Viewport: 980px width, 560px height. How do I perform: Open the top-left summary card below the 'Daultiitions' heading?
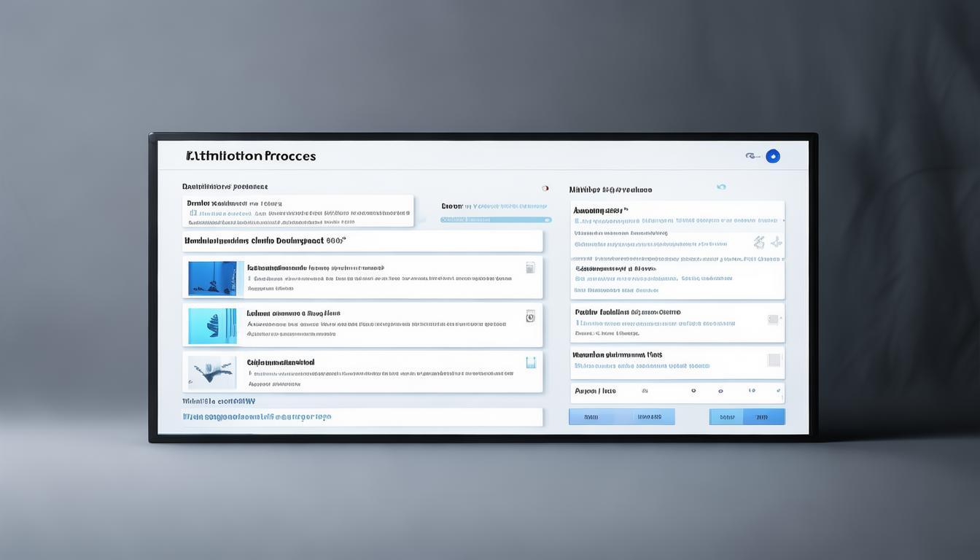click(297, 211)
